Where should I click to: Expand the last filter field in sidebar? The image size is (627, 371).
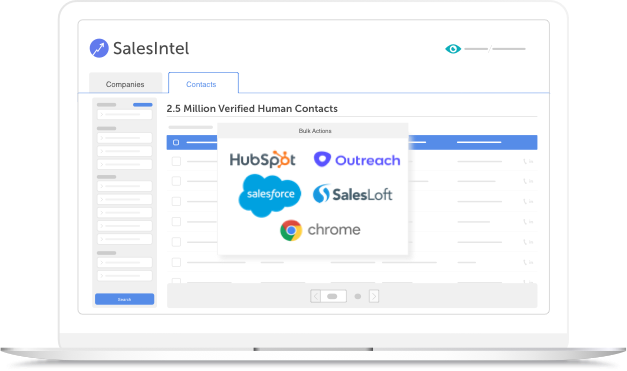point(125,276)
